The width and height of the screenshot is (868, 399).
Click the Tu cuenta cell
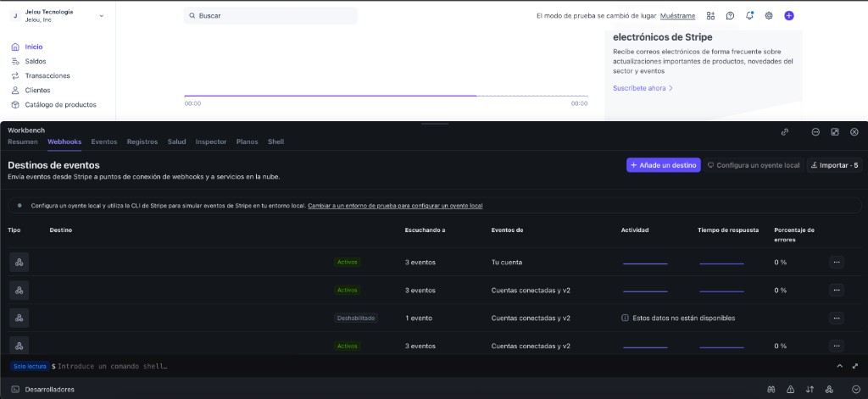[507, 263]
